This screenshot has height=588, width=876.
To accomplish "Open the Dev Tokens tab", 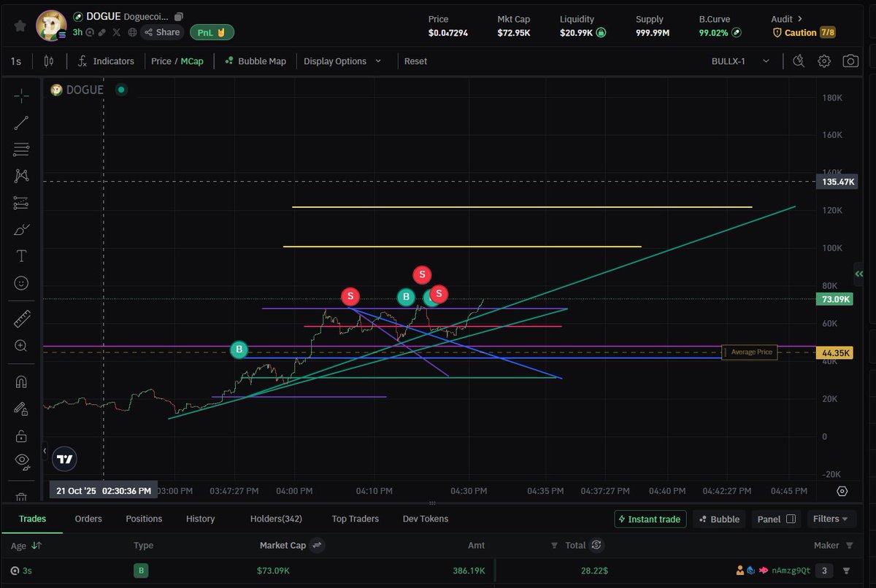I will click(x=426, y=519).
